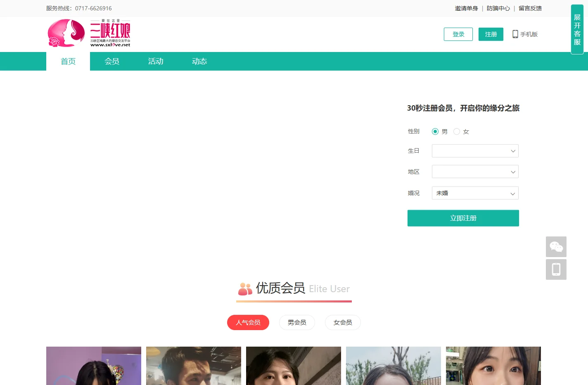Open the 手机版 mobile version link
Image resolution: width=588 pixels, height=385 pixels.
529,34
